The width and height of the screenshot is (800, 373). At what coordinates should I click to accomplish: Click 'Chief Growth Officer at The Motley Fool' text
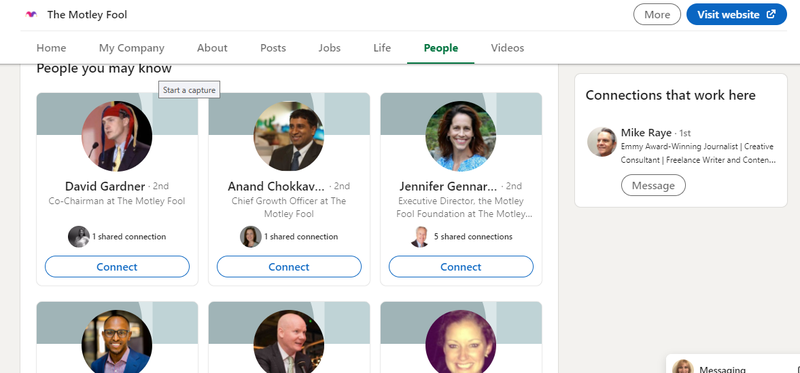coord(289,207)
